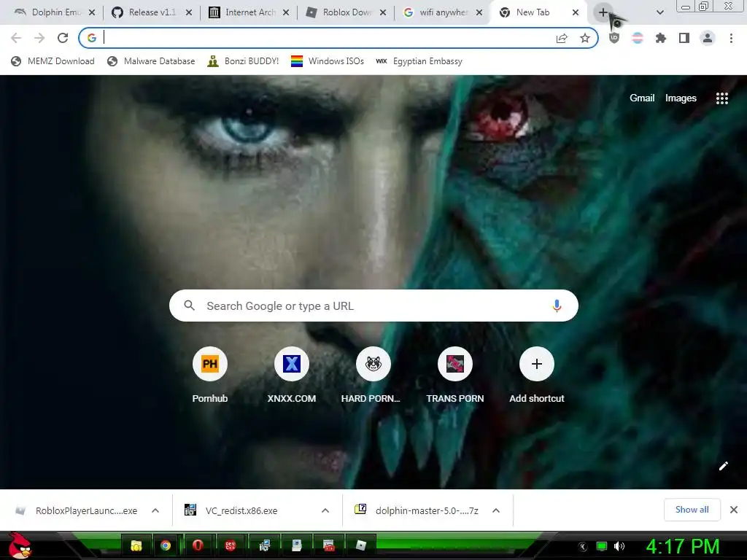
Task: Click the striped flag extension icon
Action: [x=638, y=38]
